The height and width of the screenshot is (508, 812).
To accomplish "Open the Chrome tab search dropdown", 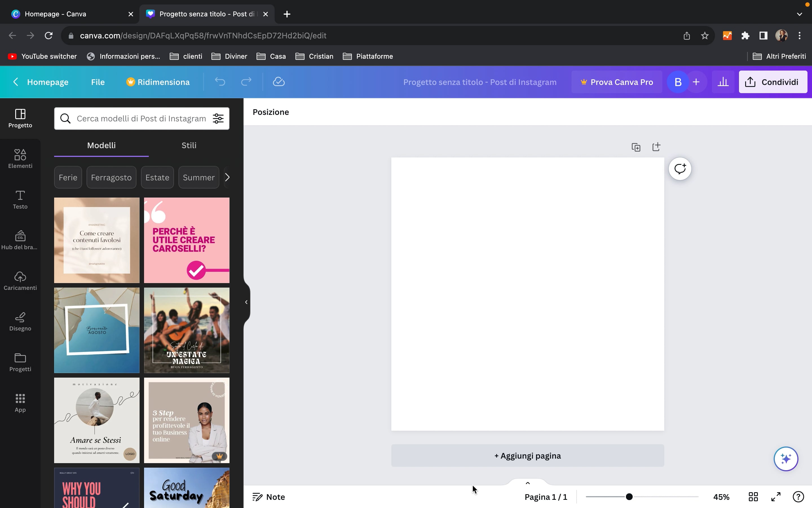I will click(x=800, y=14).
